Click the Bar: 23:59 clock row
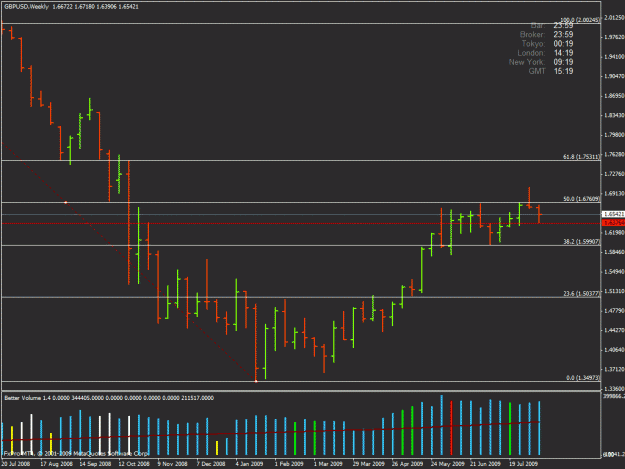 (552, 26)
